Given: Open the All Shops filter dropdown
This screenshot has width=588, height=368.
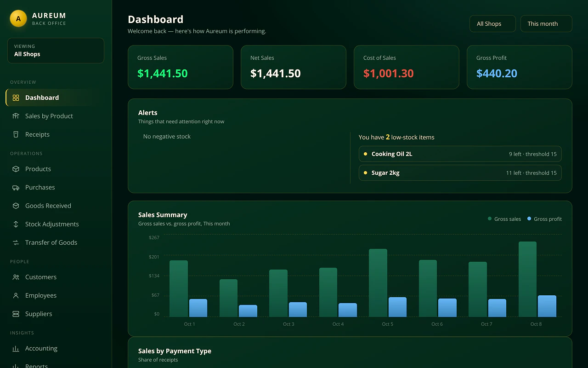Looking at the screenshot, I should [x=492, y=24].
